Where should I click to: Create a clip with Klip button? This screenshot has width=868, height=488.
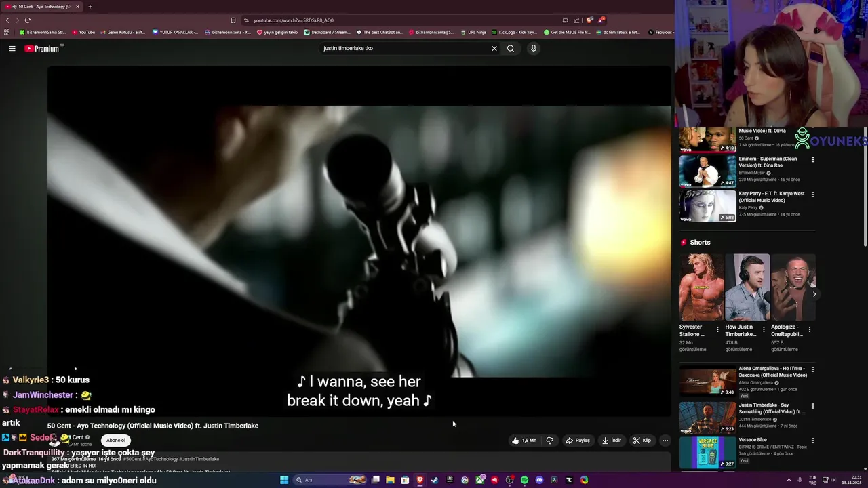[x=642, y=441]
